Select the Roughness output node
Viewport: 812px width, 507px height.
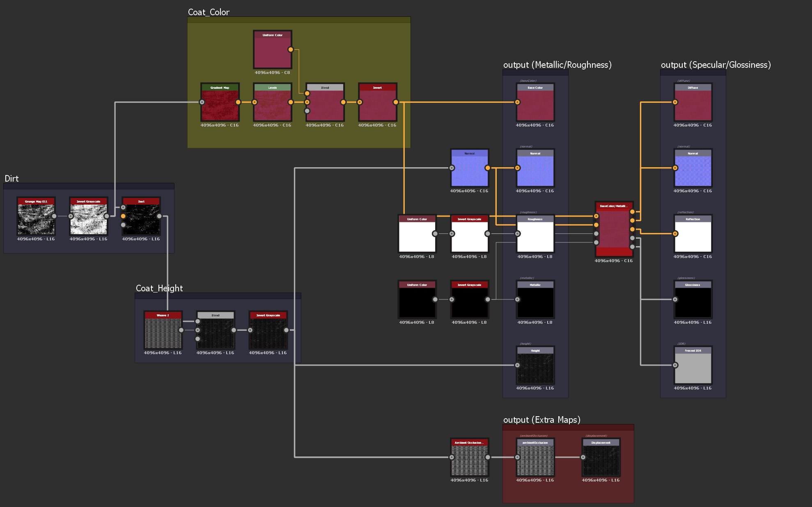click(x=535, y=233)
